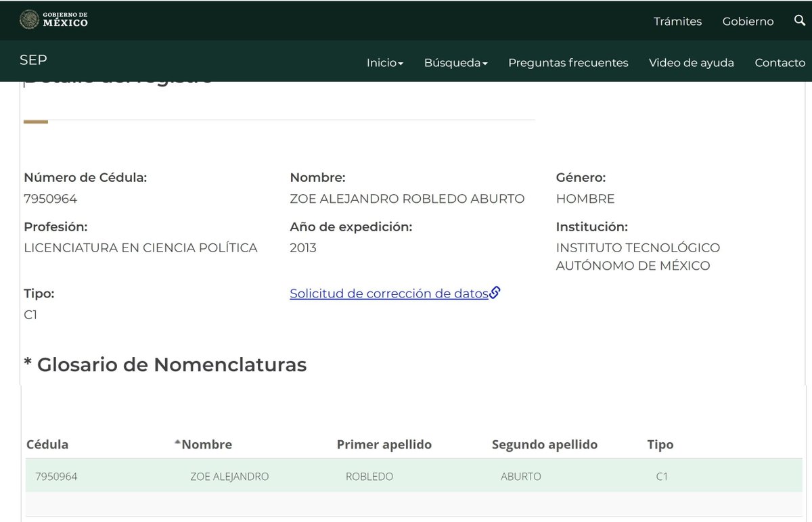This screenshot has width=812, height=522.
Task: Select the record row for cédula 7950964
Action: pos(271,475)
